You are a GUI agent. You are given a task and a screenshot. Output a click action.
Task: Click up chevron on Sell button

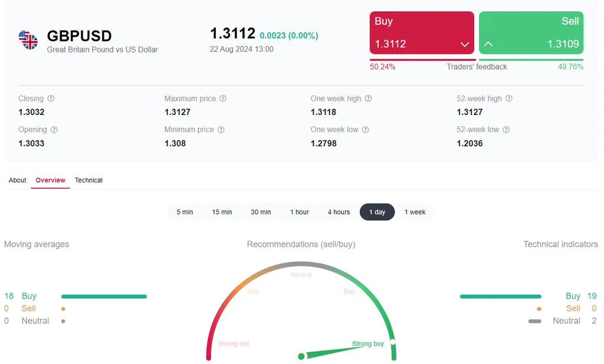[488, 44]
